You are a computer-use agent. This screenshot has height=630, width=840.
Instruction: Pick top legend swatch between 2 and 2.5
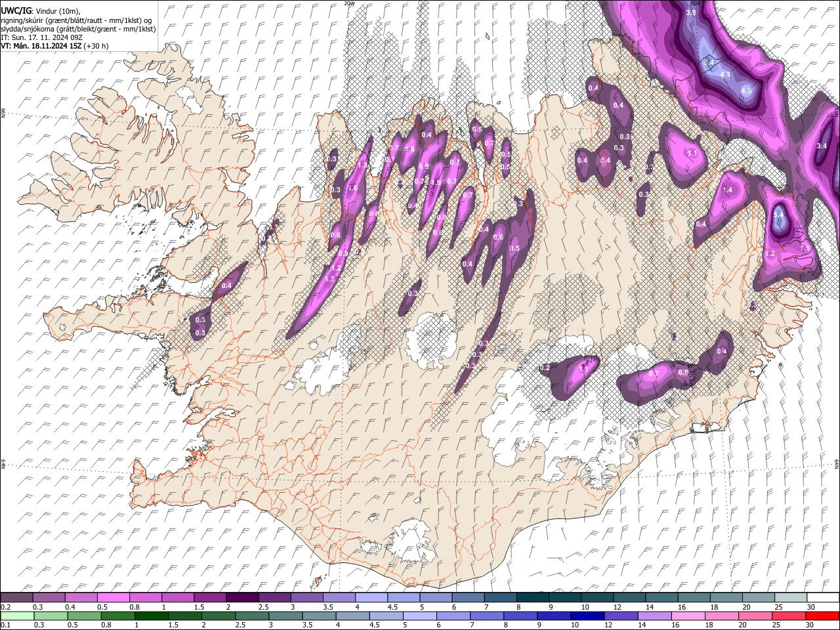point(242,598)
